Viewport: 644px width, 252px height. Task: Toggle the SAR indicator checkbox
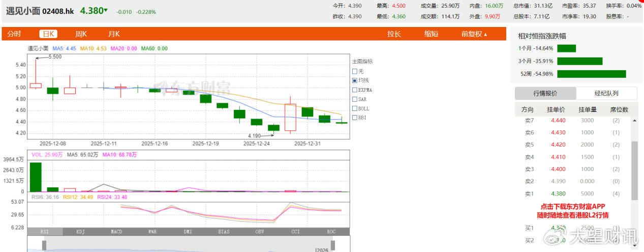(355, 99)
